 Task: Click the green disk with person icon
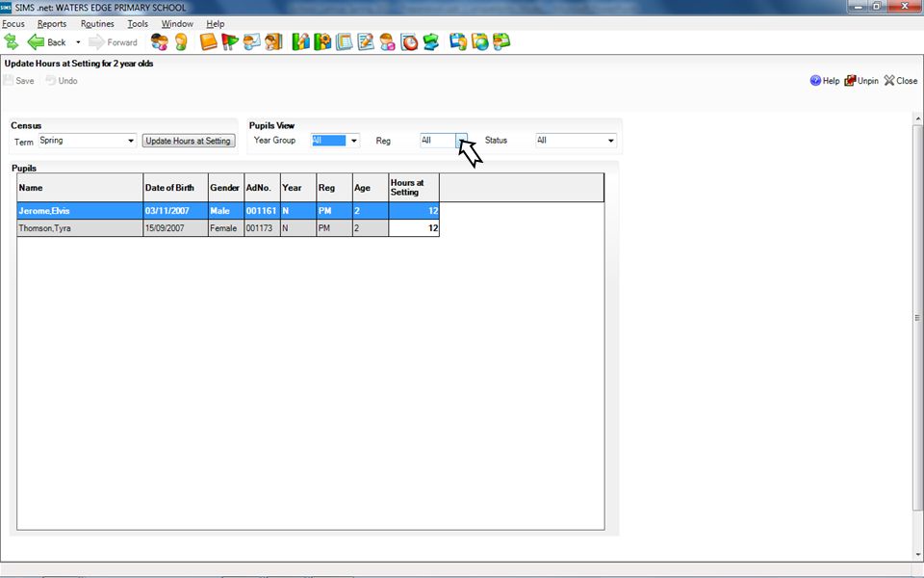pyautogui.click(x=501, y=41)
